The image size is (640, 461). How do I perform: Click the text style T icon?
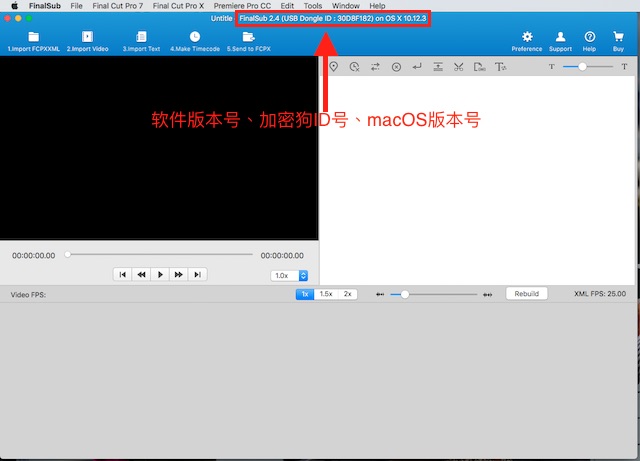click(501, 67)
